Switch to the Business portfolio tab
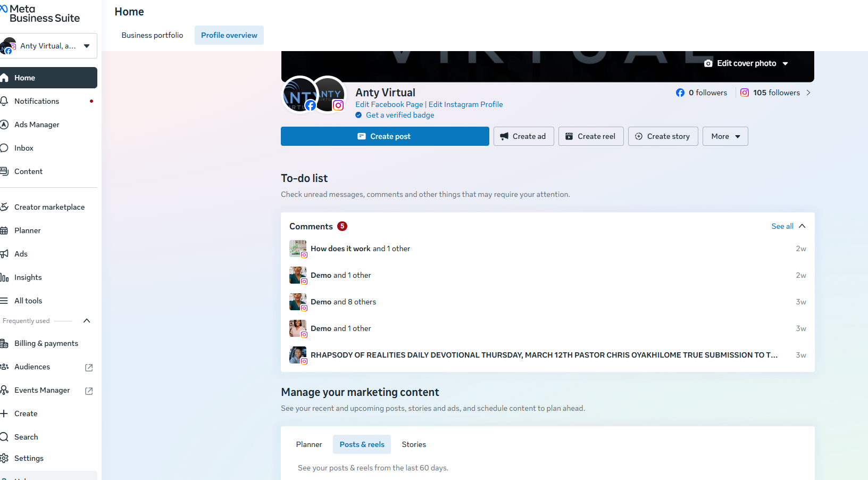Image resolution: width=868 pixels, height=480 pixels. [152, 35]
